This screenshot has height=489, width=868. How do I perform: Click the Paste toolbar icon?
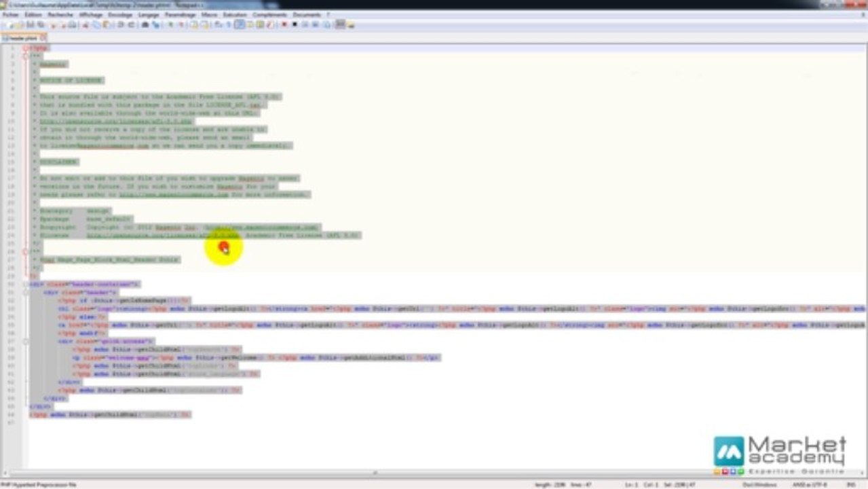point(106,24)
